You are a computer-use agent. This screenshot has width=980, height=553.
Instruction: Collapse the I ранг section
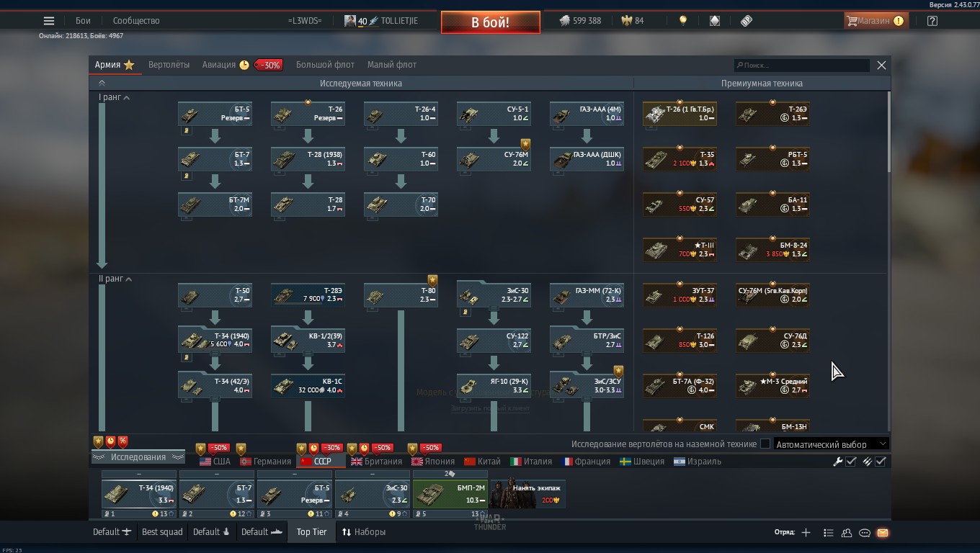coord(115,97)
